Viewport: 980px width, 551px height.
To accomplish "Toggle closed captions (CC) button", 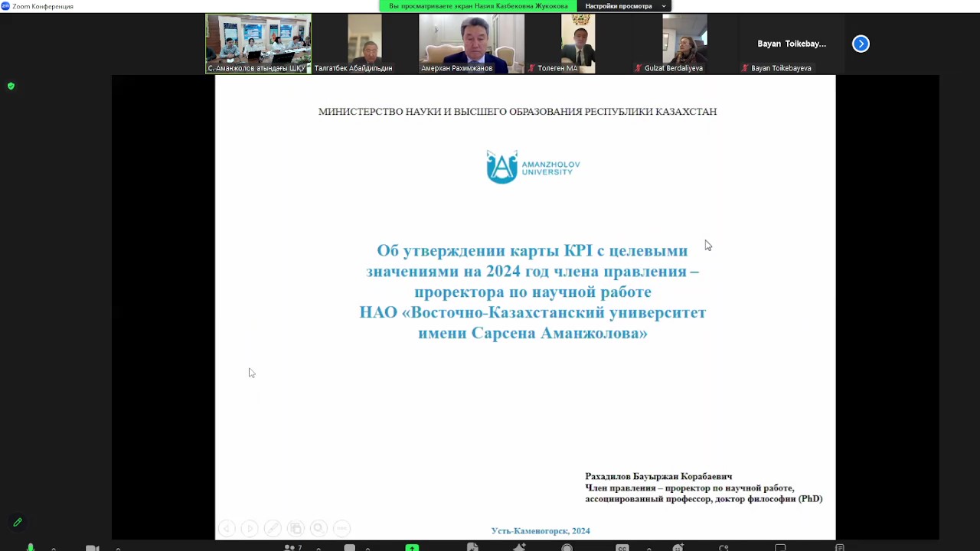I will pyautogui.click(x=622, y=548).
